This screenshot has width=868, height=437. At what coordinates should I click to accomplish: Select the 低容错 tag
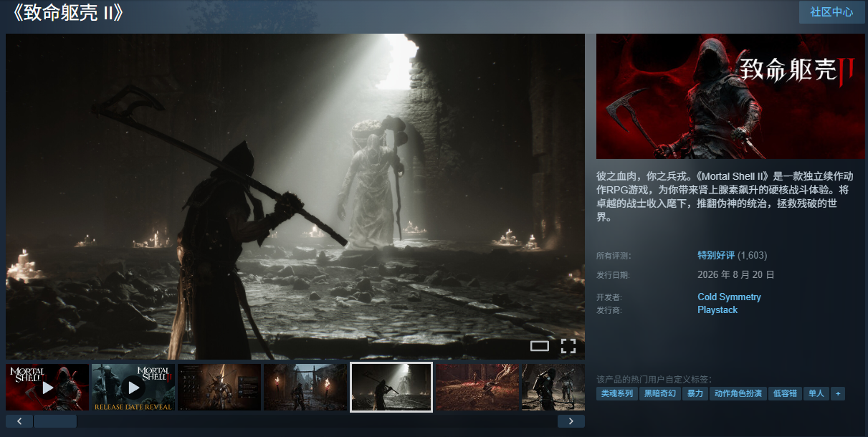pyautogui.click(x=785, y=393)
